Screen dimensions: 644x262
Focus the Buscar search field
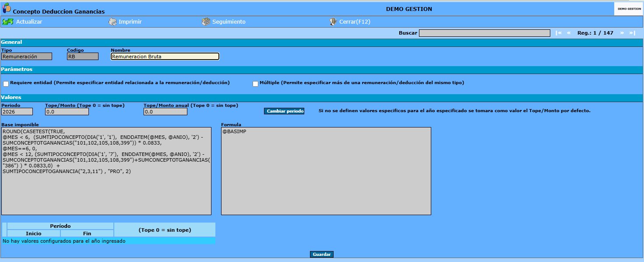tap(485, 33)
